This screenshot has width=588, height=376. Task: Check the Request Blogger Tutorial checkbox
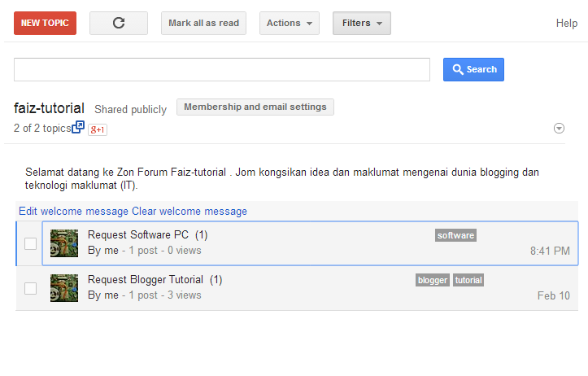click(x=30, y=289)
